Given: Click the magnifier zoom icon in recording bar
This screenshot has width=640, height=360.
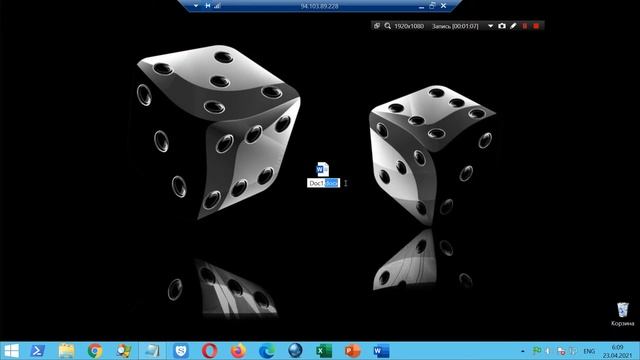Looking at the screenshot, I should pos(387,26).
